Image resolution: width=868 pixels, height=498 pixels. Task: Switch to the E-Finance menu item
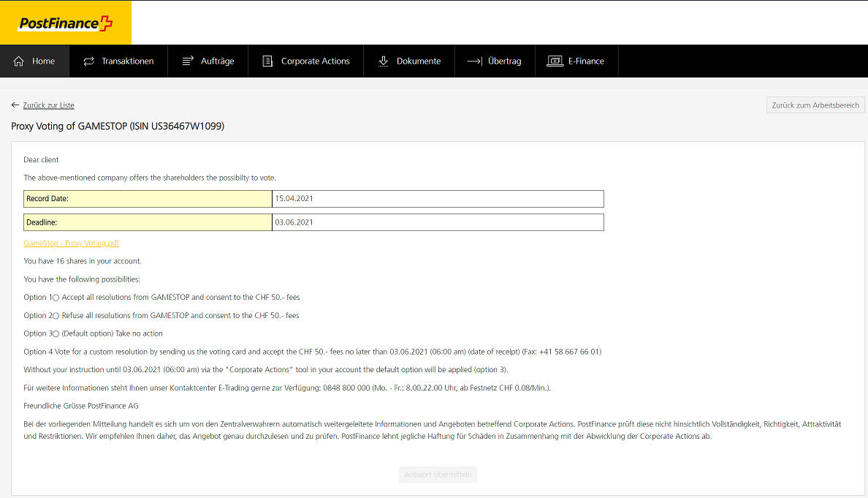pos(576,61)
